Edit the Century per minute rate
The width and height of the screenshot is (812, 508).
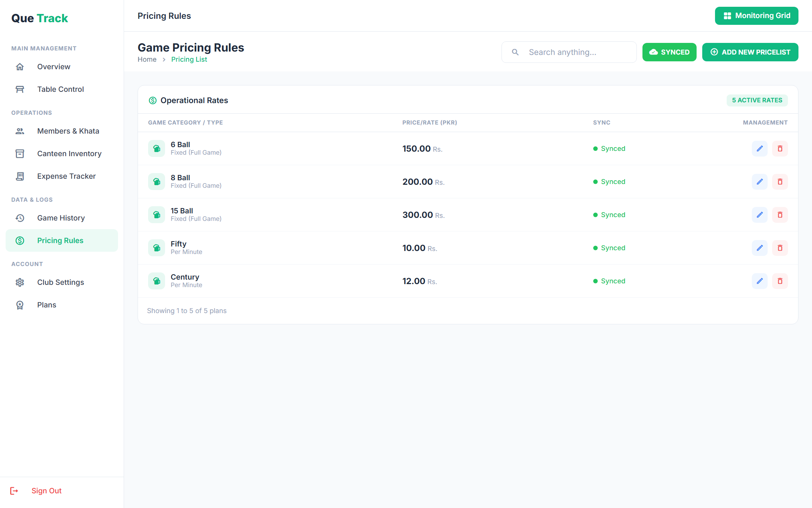[759, 281]
